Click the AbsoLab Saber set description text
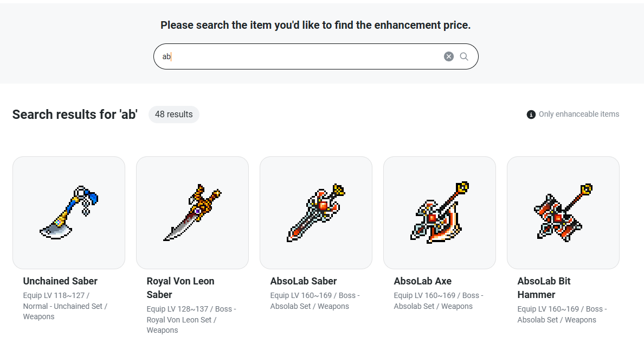Image resolution: width=644 pixels, height=342 pixels. (310, 306)
